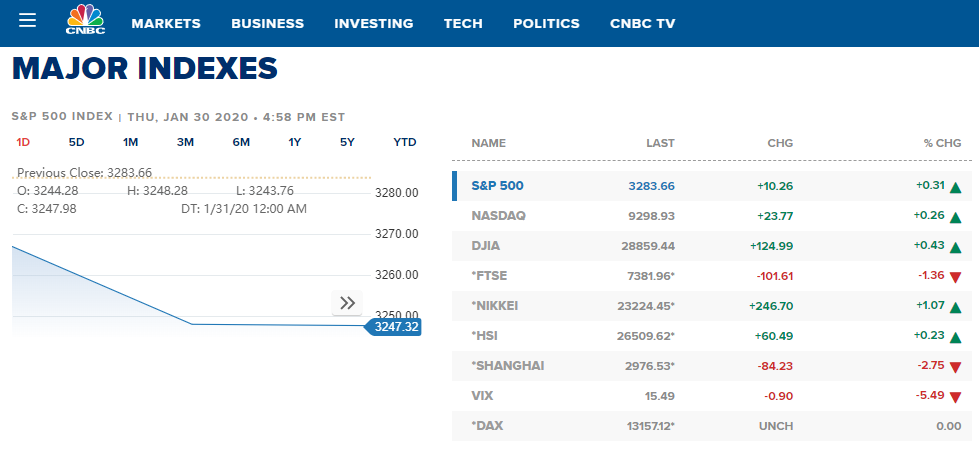Select the 1D chart range
The width and height of the screenshot is (979, 458).
[x=23, y=142]
